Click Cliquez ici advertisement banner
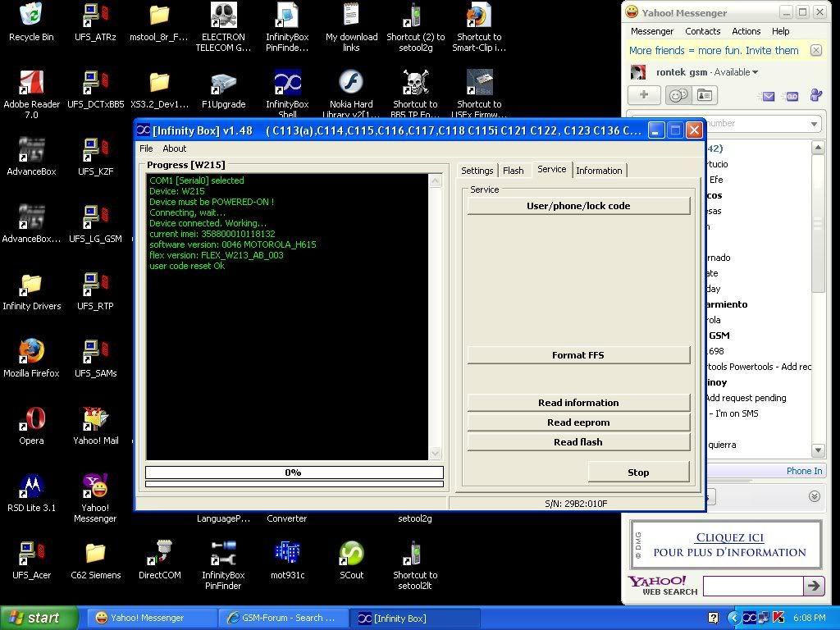This screenshot has height=630, width=840. (x=726, y=545)
